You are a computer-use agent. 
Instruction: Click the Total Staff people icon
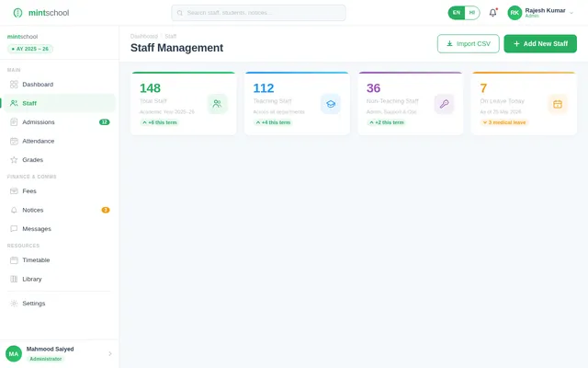coord(217,104)
